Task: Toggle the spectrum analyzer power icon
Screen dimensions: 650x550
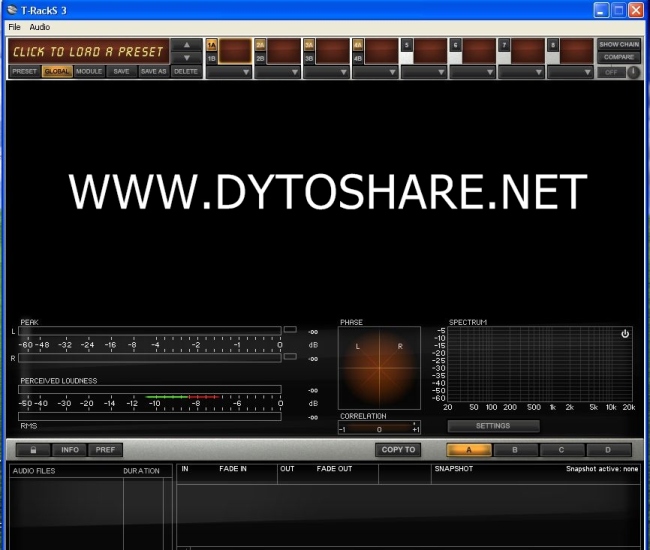Action: tap(625, 334)
